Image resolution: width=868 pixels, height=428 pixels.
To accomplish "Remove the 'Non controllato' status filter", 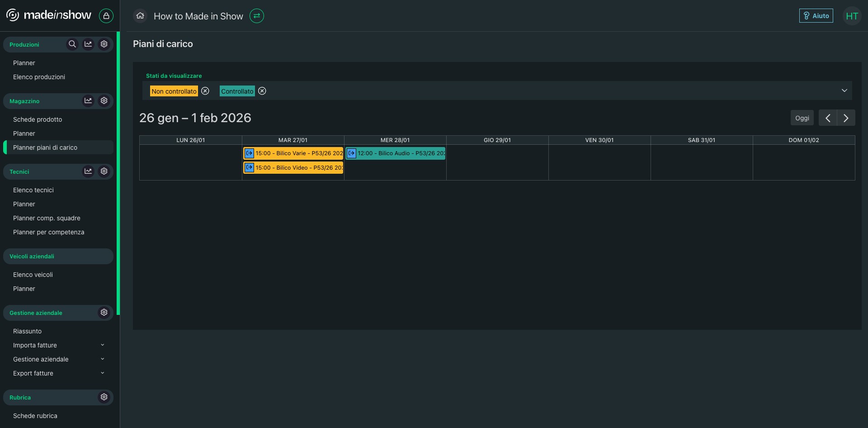I will (205, 91).
